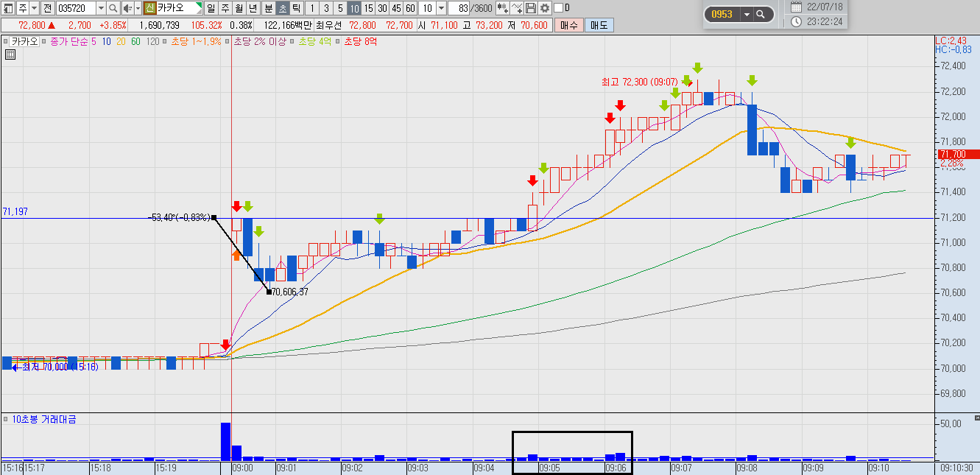This screenshot has height=475, width=980.
Task: Toggle the 초당 4억 indicator marker
Action: tap(293, 42)
